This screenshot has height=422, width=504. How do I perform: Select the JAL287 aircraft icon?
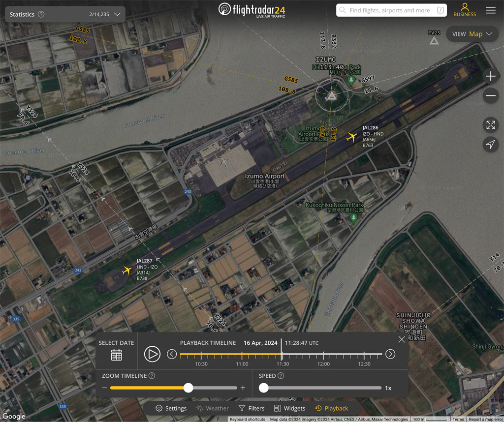click(127, 271)
